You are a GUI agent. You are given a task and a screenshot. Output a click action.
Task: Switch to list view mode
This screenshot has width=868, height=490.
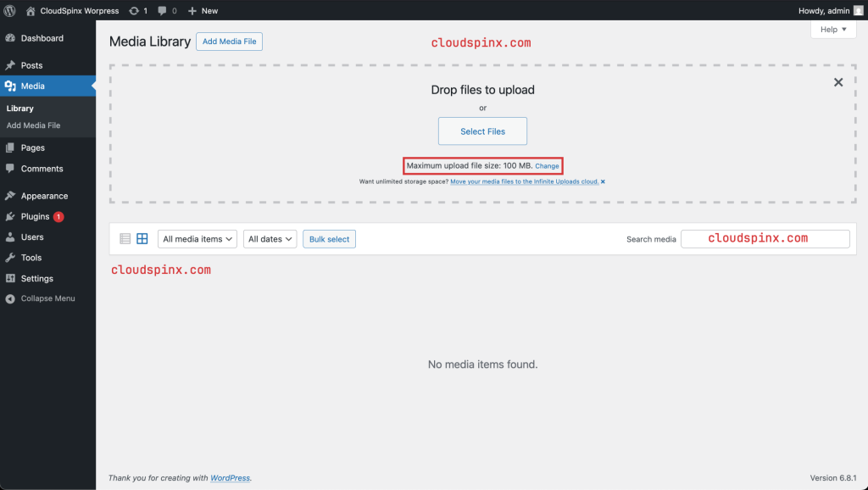coord(124,238)
